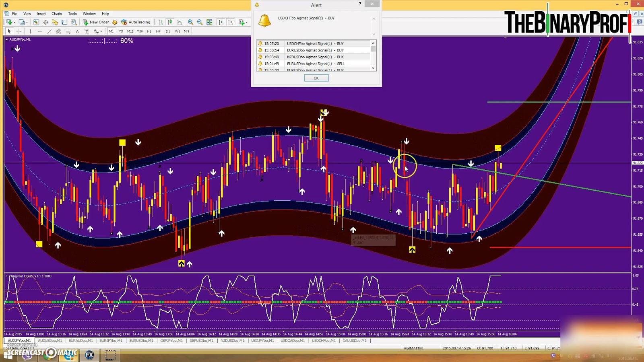
Task: Toggle the Chart Shift button
Action: pyautogui.click(x=231, y=22)
